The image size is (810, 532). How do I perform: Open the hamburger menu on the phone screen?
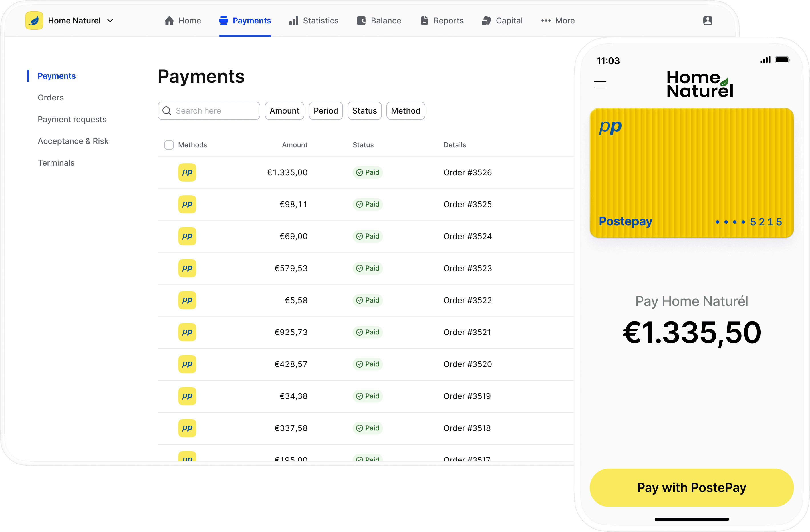600,84
